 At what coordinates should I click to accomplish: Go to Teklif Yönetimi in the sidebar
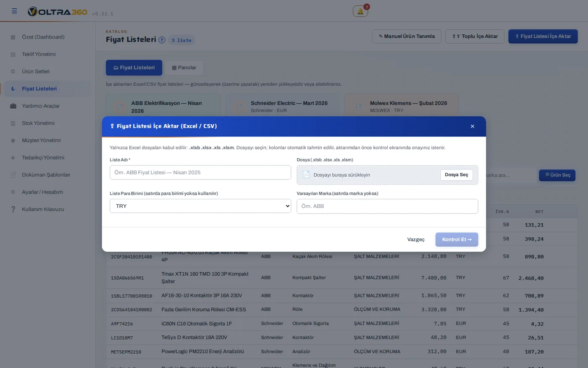click(x=47, y=54)
